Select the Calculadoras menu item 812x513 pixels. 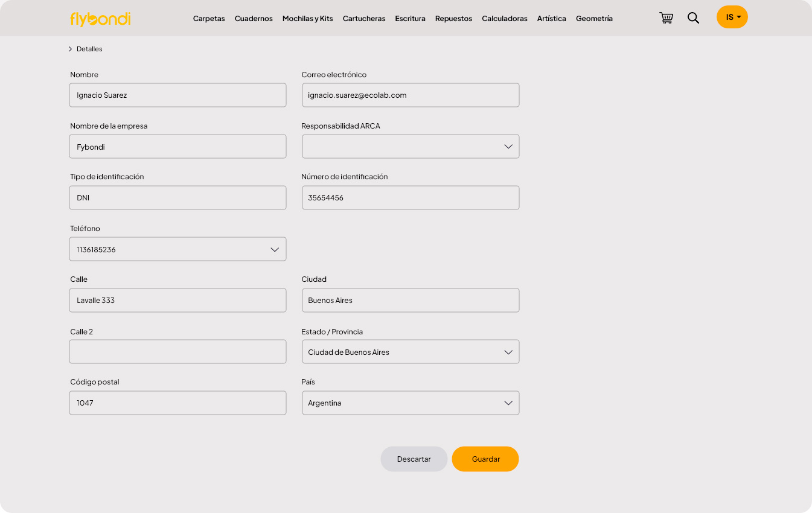[504, 19]
